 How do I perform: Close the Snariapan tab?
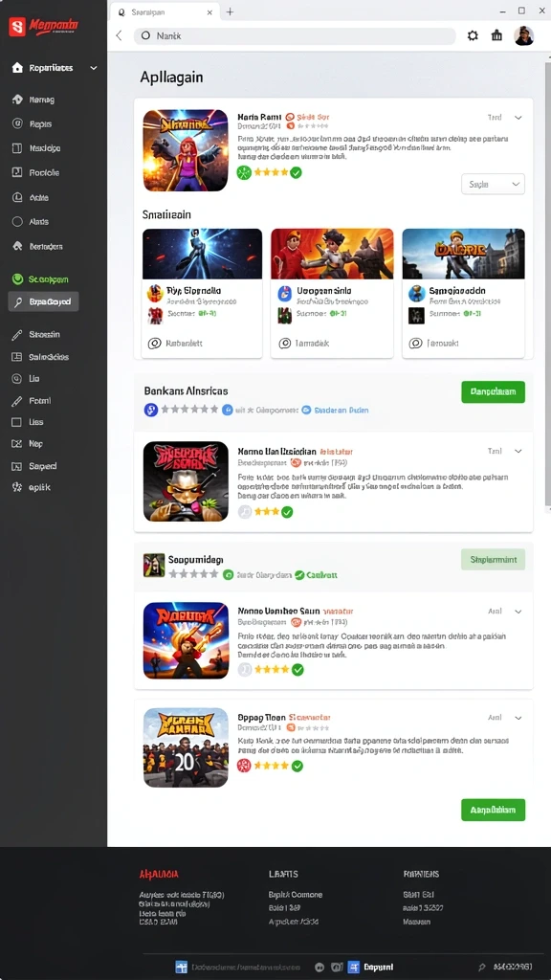209,11
